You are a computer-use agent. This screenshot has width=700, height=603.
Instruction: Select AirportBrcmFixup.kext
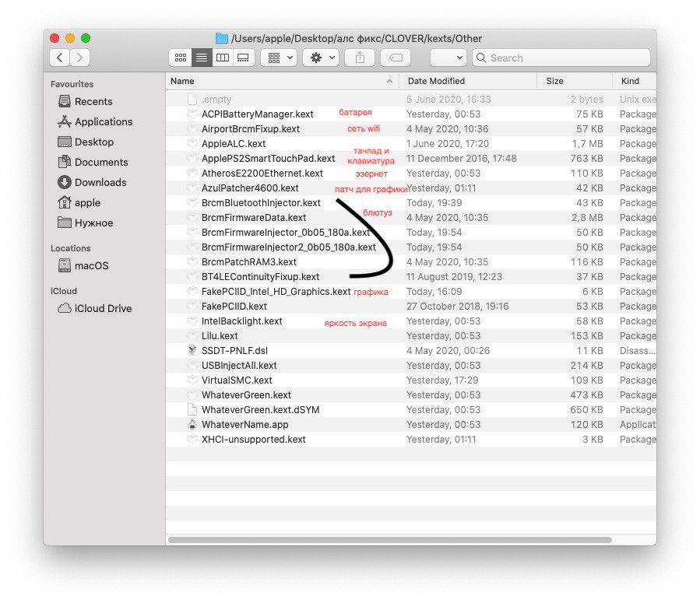pyautogui.click(x=410, y=128)
